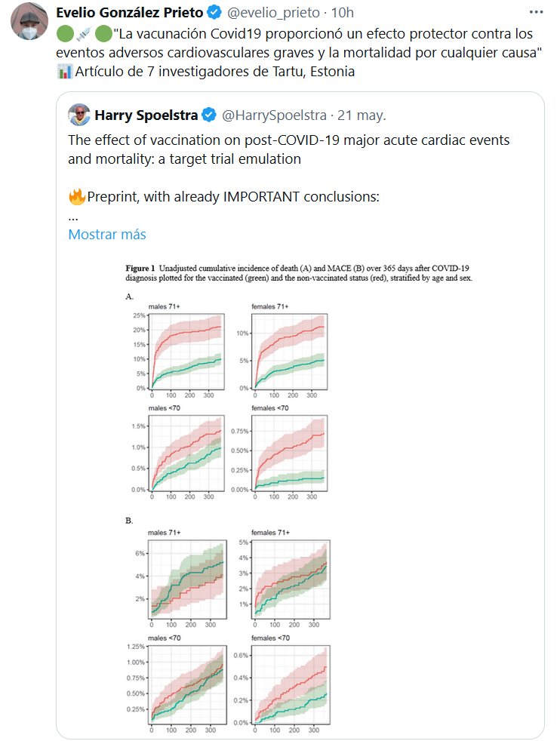This screenshot has height=741, width=560.
Task: Click Harry Spoelstra's small profile avatar
Action: (x=78, y=115)
